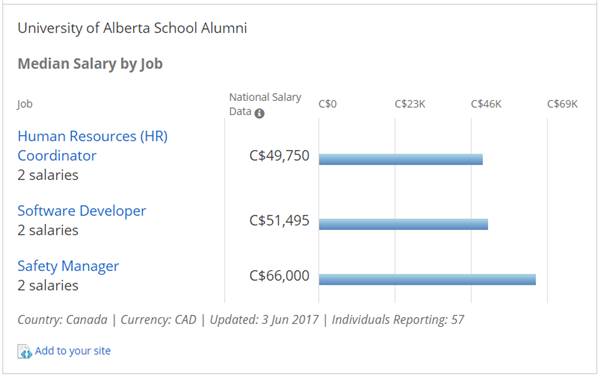This screenshot has height=379, width=600.
Task: Click the Median Salary by Job heading
Action: coord(90,64)
